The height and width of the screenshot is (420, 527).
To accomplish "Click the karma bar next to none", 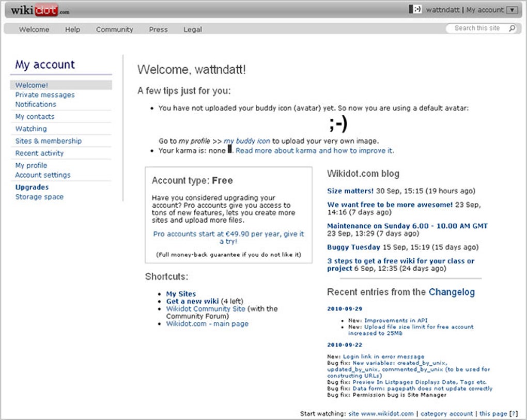I will [x=228, y=150].
